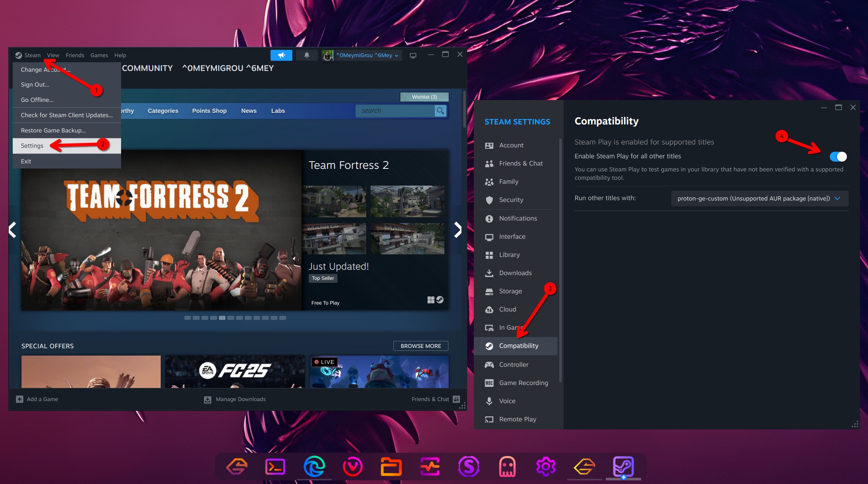Click the store search field

coord(395,111)
